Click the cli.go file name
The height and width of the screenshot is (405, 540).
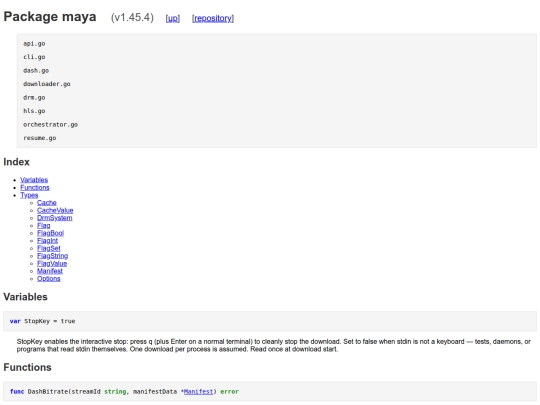(x=34, y=57)
